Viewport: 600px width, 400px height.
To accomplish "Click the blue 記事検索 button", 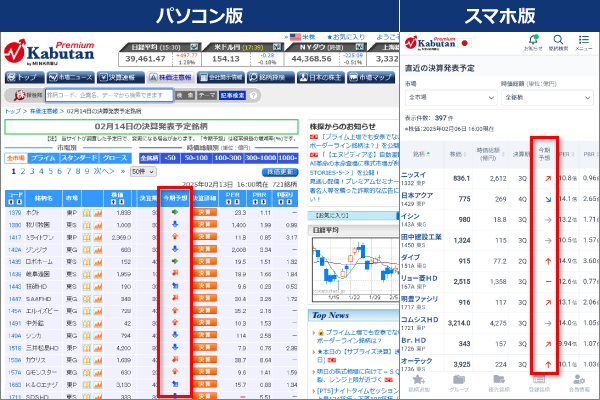I will tap(232, 95).
